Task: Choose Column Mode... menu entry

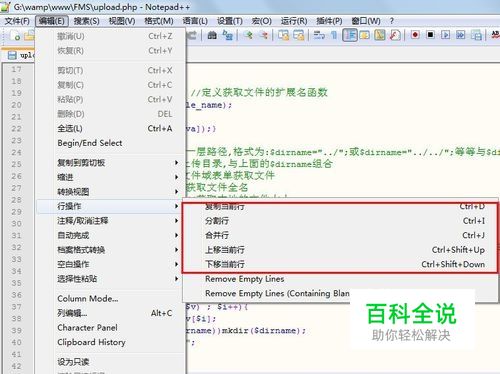Action: click(x=111, y=299)
